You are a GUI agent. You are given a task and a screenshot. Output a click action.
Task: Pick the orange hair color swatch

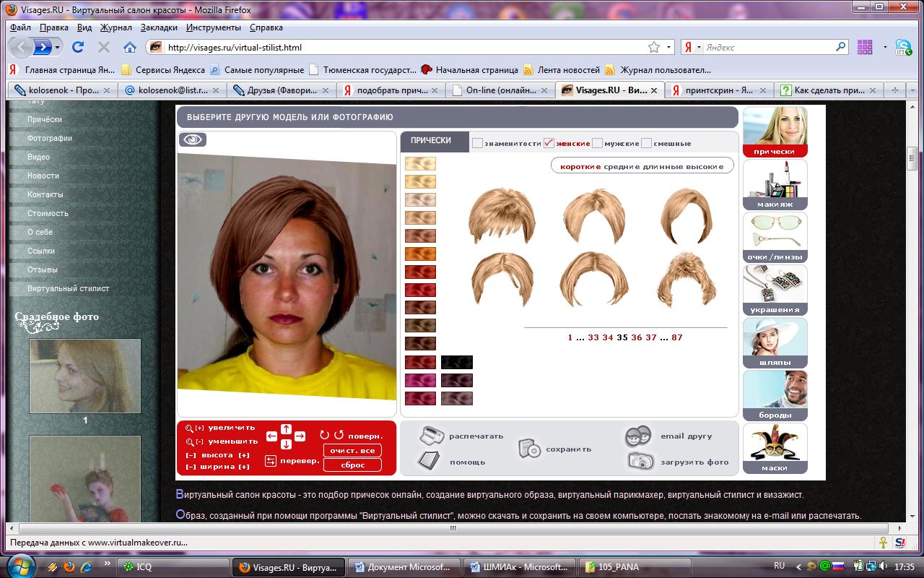420,254
